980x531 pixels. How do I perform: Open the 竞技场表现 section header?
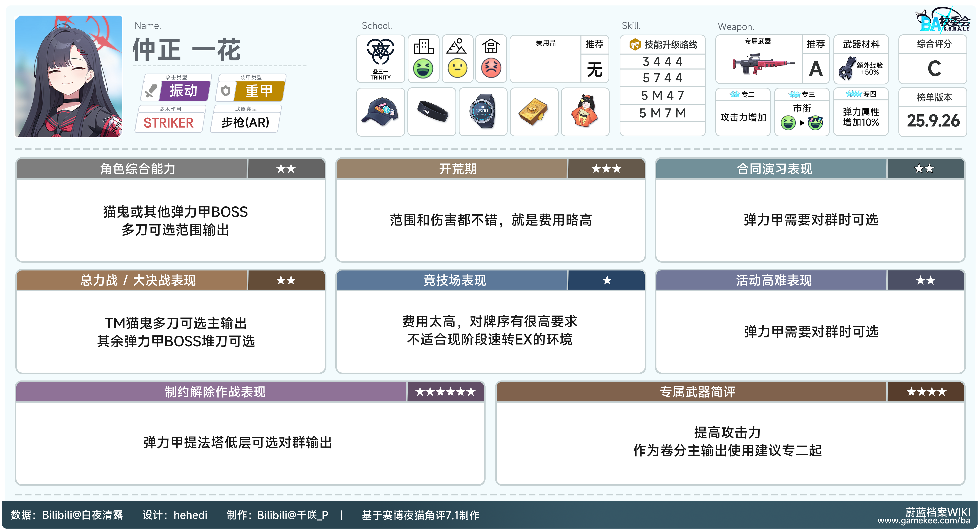[x=455, y=280]
